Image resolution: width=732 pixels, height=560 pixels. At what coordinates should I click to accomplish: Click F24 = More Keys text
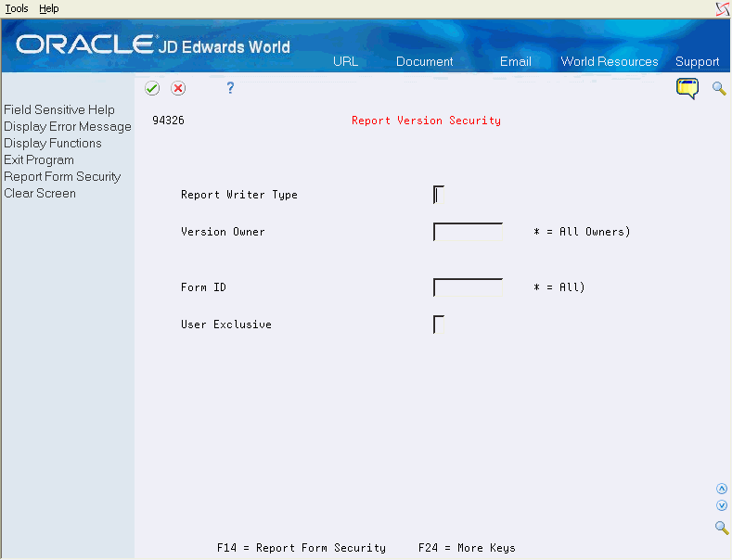coord(467,548)
